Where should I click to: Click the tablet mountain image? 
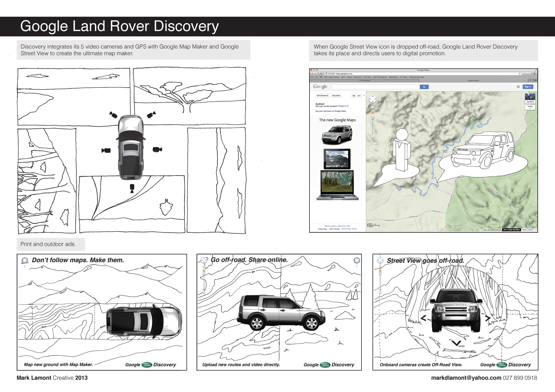pyautogui.click(x=337, y=159)
